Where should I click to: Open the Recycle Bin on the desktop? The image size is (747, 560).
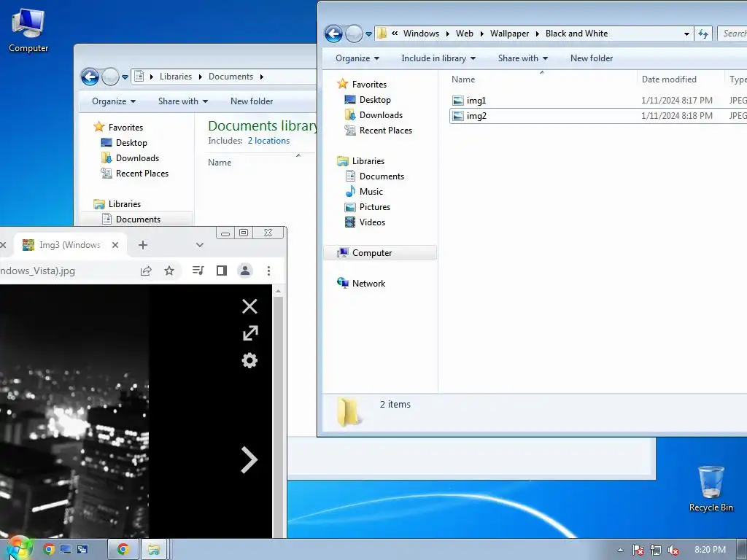(711, 489)
